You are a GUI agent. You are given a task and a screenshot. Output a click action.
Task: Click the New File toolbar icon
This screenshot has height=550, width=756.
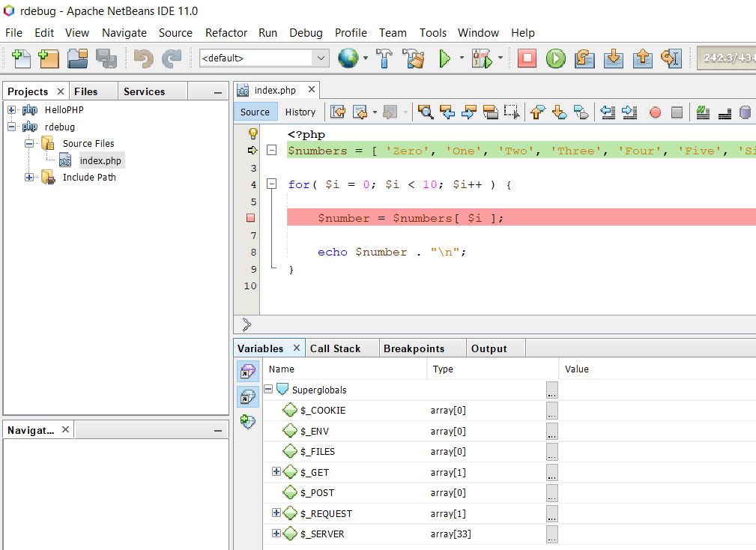[x=21, y=58]
